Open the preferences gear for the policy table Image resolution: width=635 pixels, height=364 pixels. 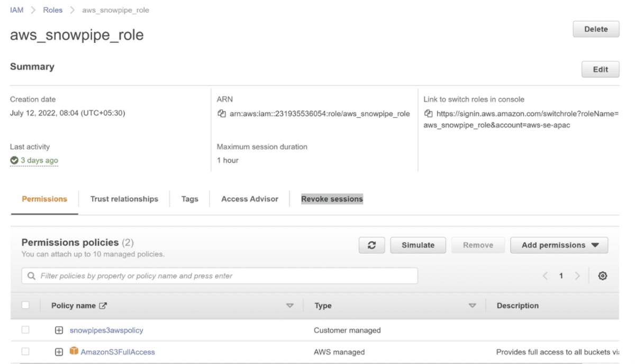603,276
